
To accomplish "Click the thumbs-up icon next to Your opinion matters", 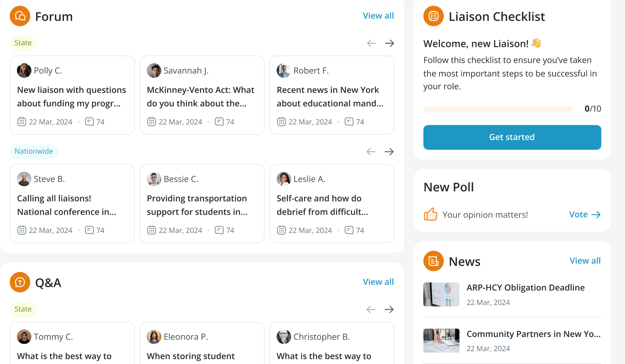I will coord(431,214).
